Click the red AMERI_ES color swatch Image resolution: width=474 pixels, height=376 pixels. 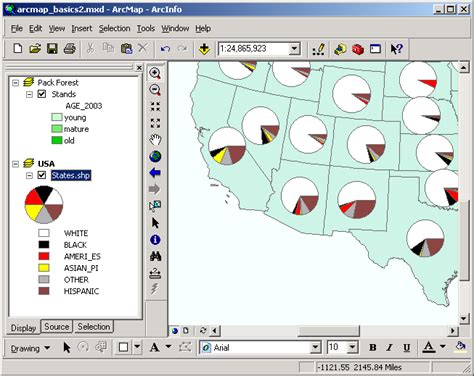pos(44,256)
